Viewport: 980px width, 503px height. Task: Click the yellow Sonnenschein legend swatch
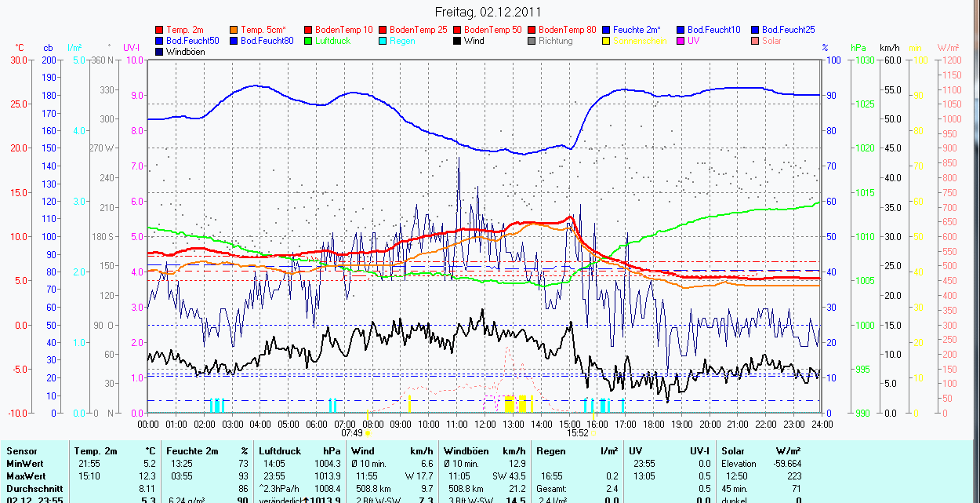607,41
